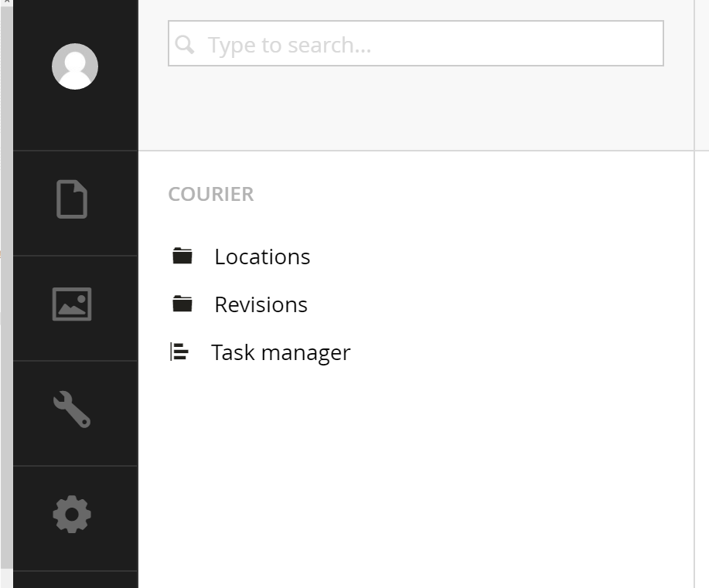Focus the Type to search field
Screen dimensions: 709x588
coord(415,43)
